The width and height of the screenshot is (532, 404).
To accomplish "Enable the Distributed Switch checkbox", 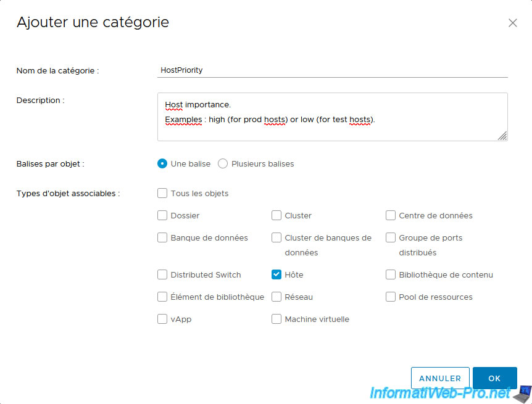I will point(162,275).
